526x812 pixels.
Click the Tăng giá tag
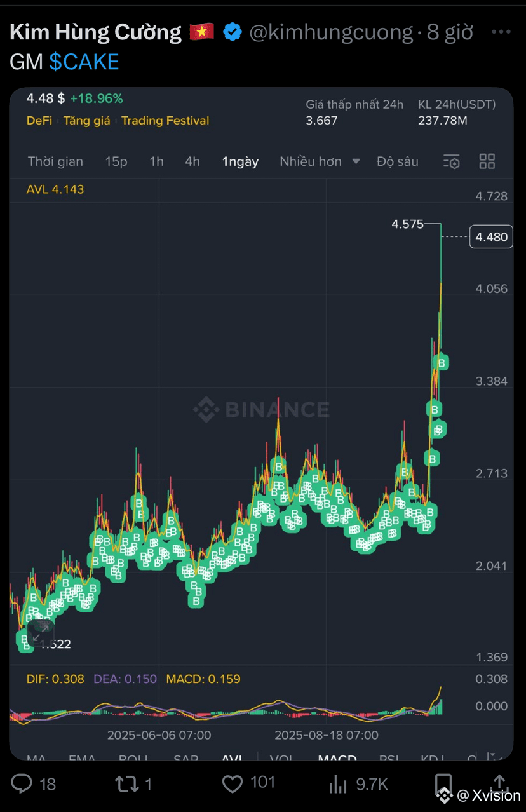coord(87,120)
